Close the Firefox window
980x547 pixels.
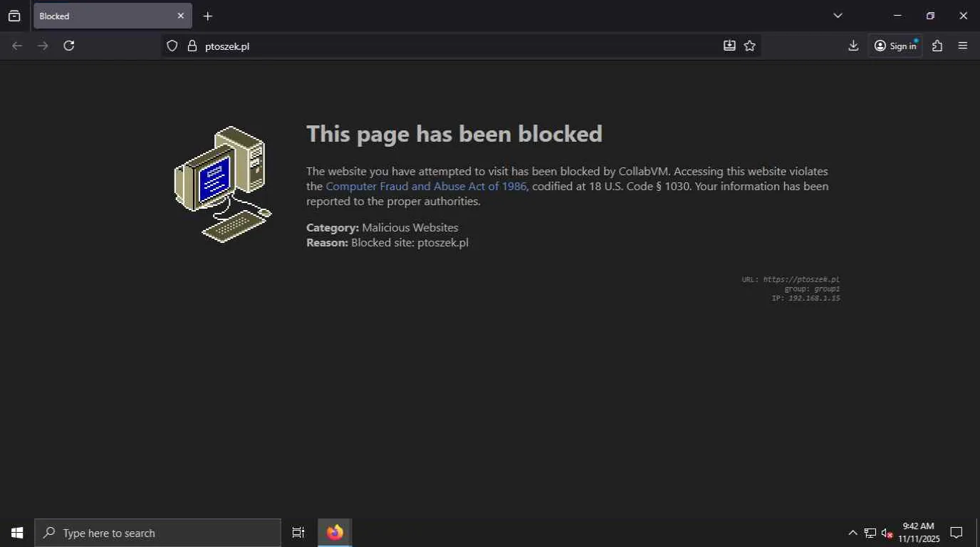[x=963, y=16]
